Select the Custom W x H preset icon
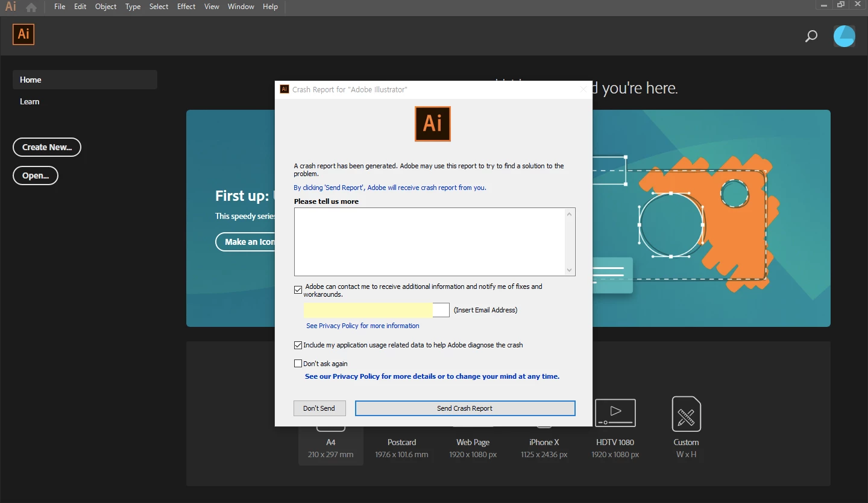Screen dimensions: 868x503 (686, 414)
